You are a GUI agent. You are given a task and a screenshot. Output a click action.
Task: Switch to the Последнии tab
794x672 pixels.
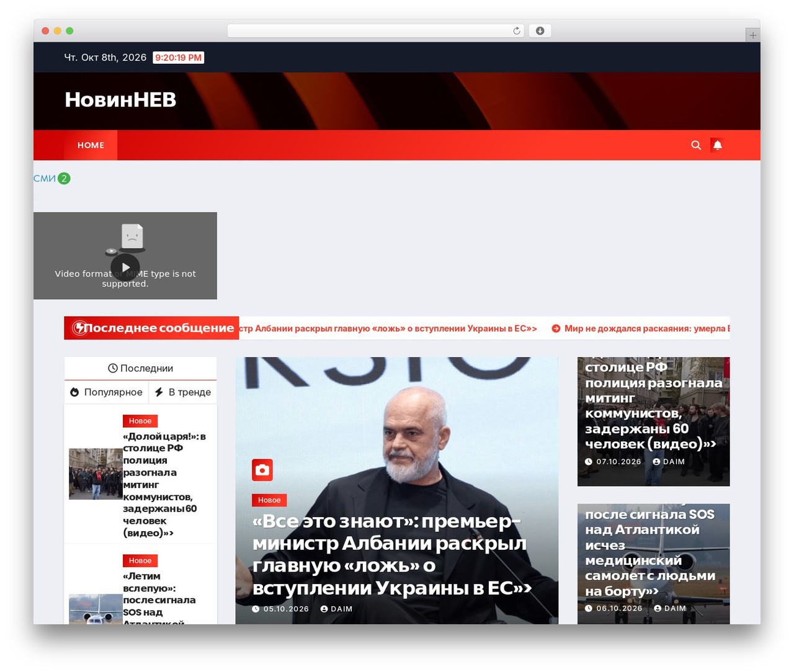click(x=140, y=368)
